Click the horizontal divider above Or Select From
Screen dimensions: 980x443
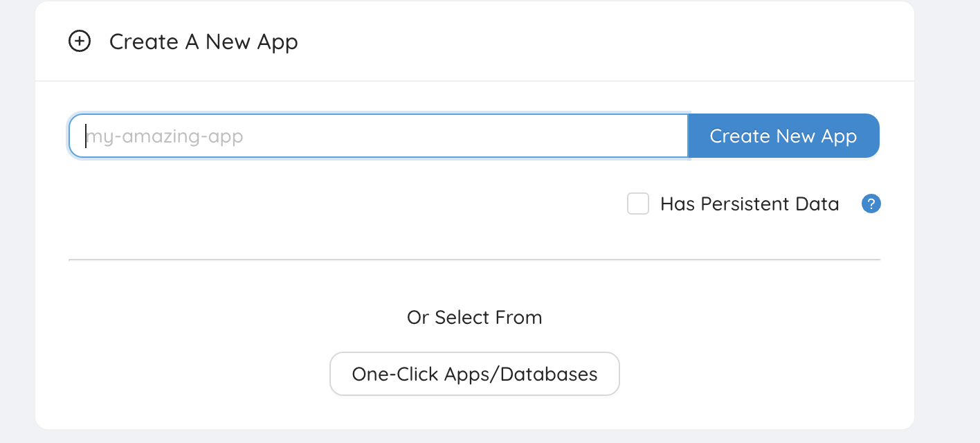(474, 260)
